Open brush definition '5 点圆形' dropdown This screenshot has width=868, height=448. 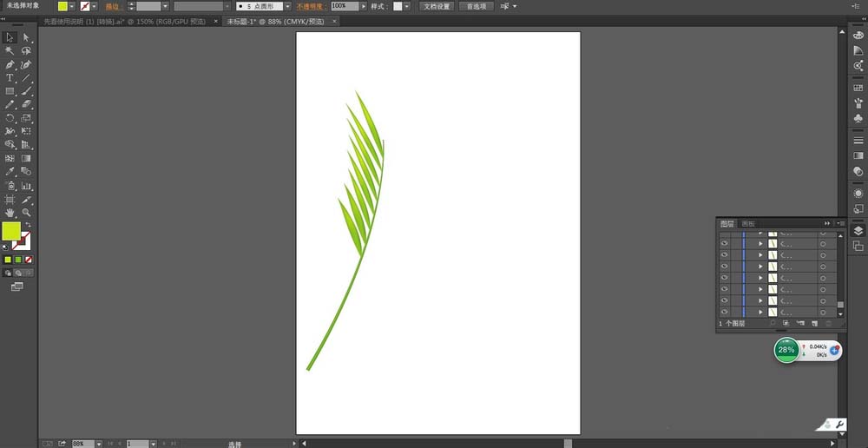pyautogui.click(x=287, y=6)
